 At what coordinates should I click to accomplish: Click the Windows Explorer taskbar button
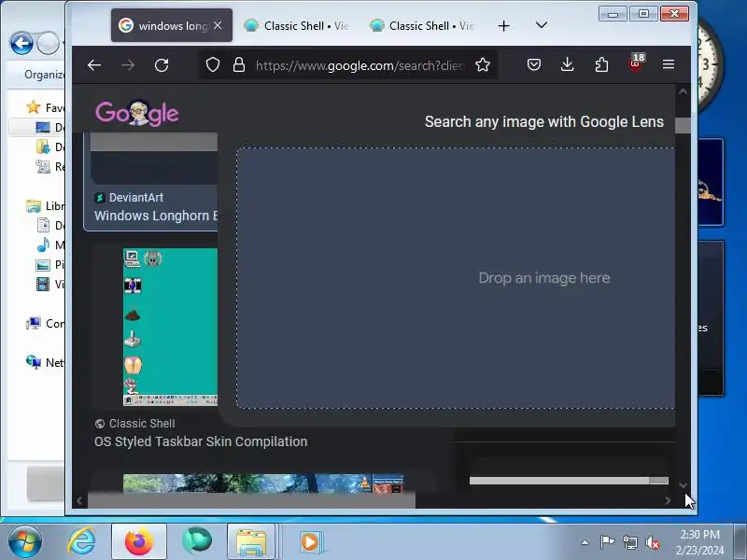click(251, 541)
